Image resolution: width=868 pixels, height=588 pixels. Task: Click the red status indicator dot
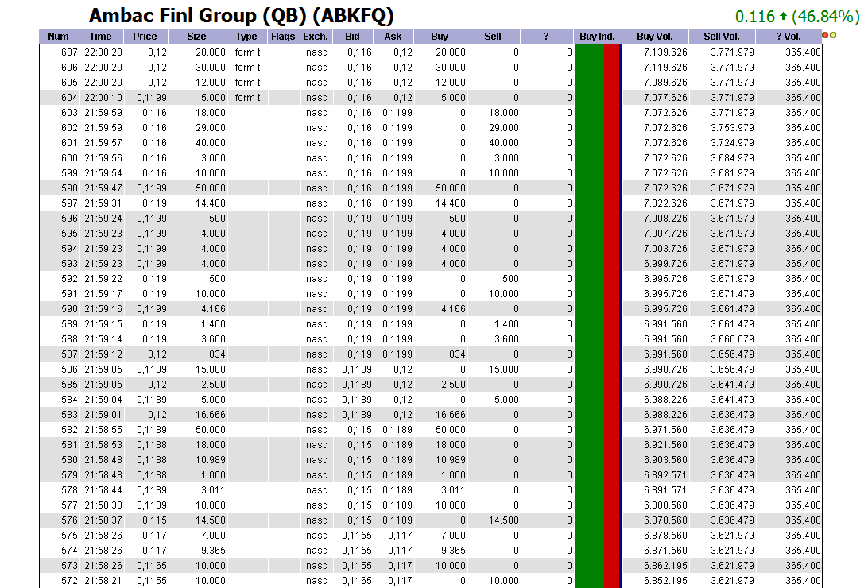click(x=825, y=35)
